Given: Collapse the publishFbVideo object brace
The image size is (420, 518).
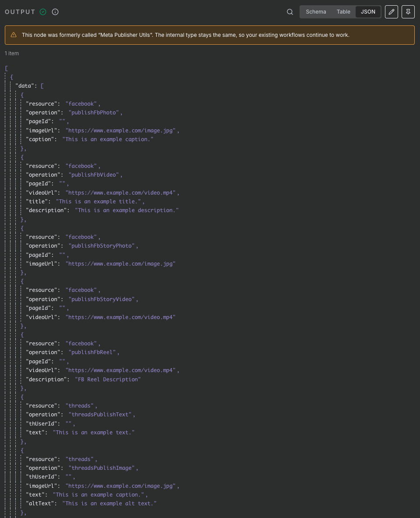Looking at the screenshot, I should click(x=22, y=157).
